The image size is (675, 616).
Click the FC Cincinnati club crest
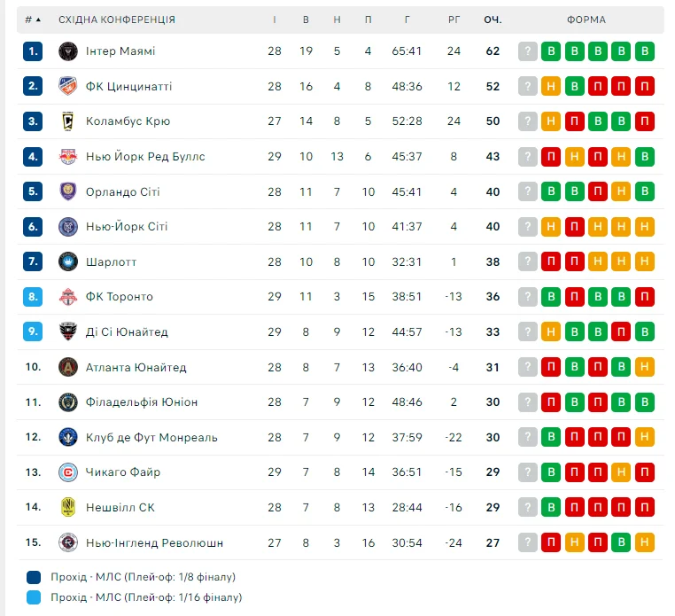(68, 86)
